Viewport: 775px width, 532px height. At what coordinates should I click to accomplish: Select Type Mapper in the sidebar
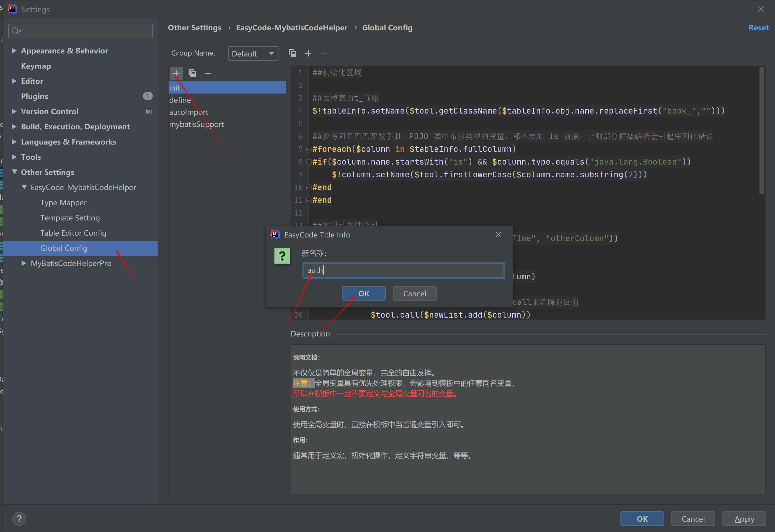tap(63, 203)
